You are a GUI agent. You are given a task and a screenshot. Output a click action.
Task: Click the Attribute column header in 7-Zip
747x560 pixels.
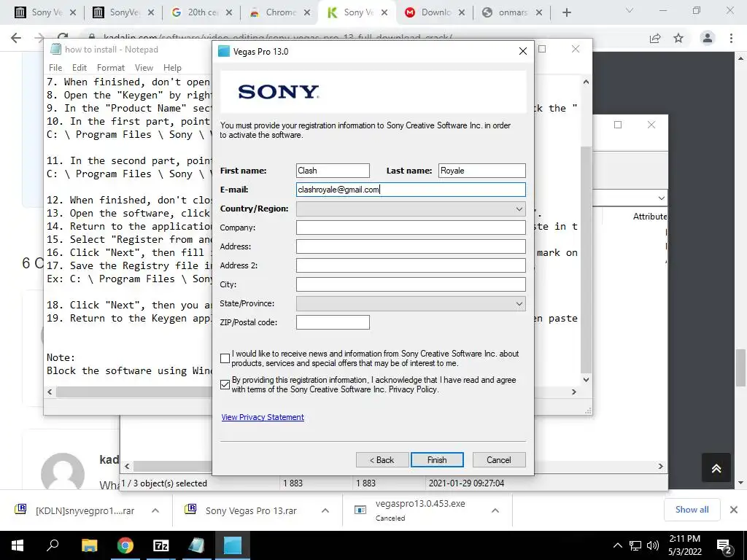point(650,216)
